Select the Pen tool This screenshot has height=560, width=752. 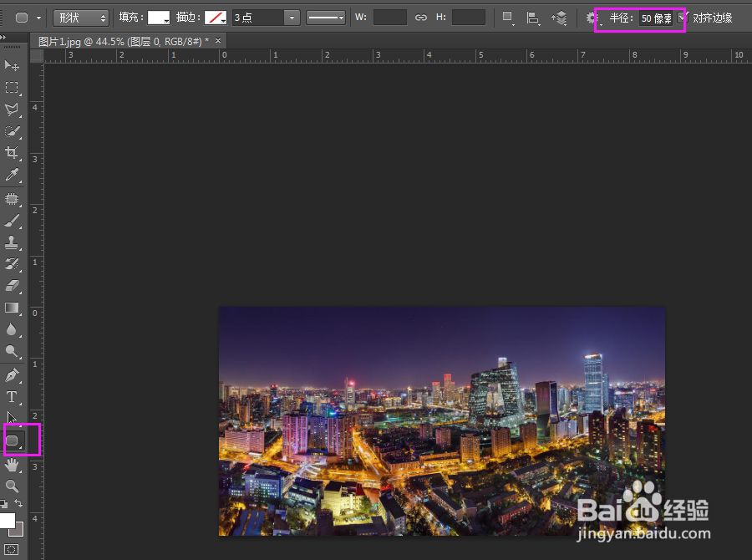point(13,374)
